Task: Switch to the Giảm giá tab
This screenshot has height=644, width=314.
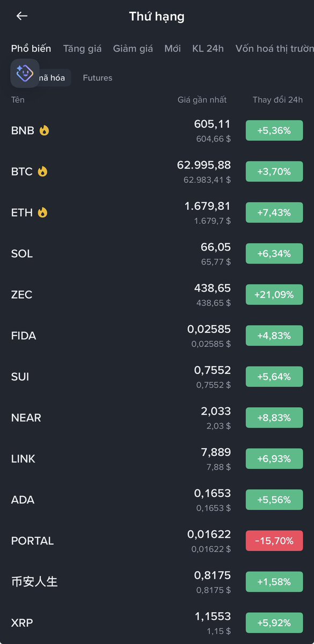Action: pyautogui.click(x=133, y=48)
